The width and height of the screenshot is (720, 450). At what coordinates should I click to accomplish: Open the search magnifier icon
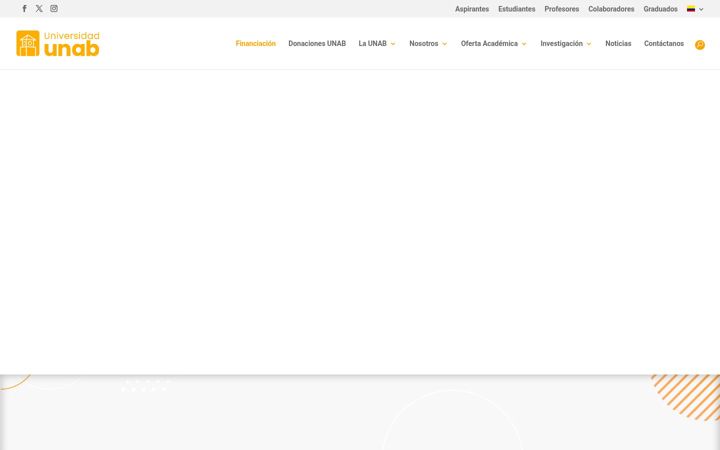coord(700,45)
